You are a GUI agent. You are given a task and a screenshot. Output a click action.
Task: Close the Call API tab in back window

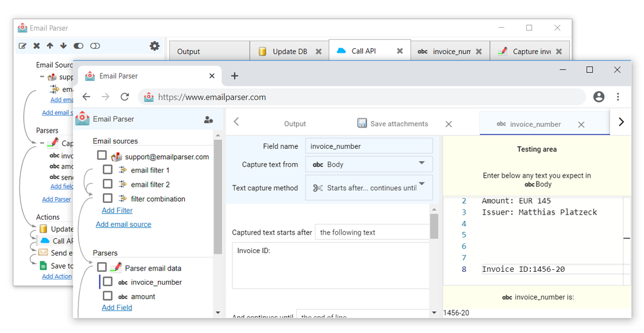coord(400,51)
